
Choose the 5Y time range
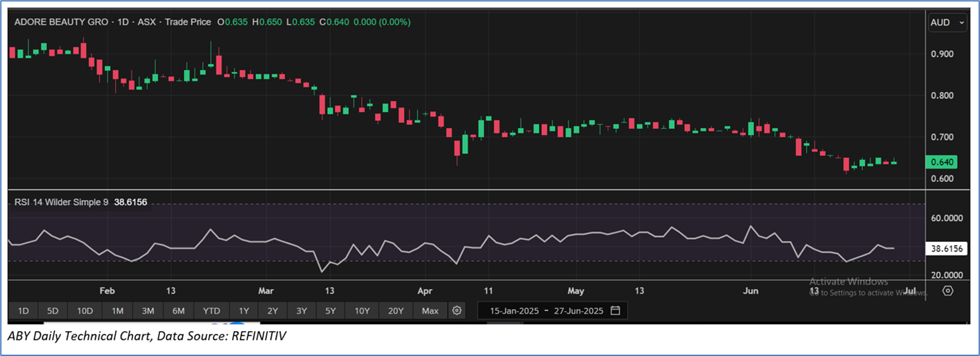tap(331, 310)
